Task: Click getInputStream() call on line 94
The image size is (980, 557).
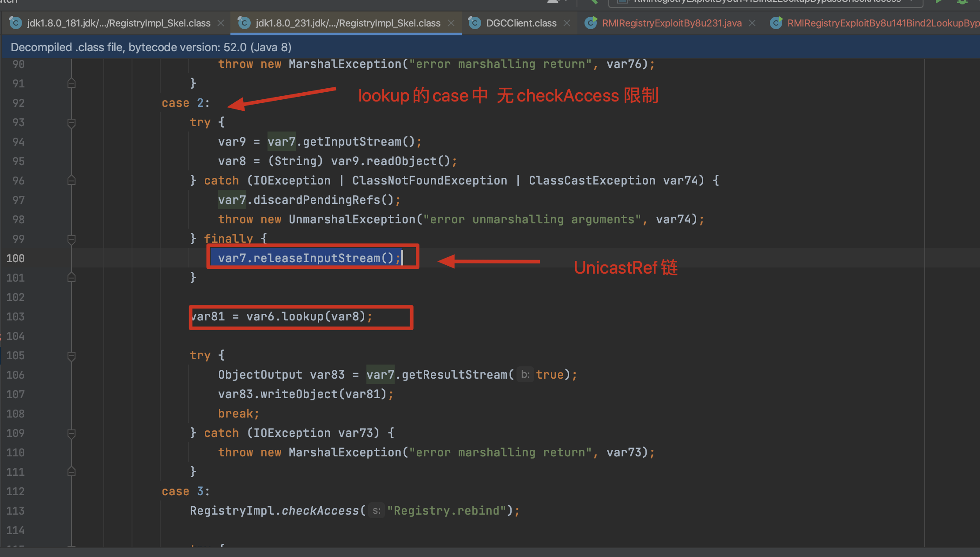Action: pos(358,142)
